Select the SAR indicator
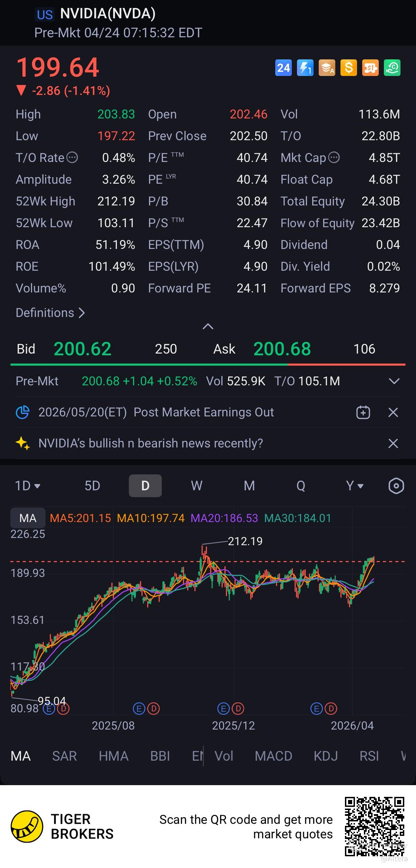Image resolution: width=416 pixels, height=868 pixels. [65, 756]
